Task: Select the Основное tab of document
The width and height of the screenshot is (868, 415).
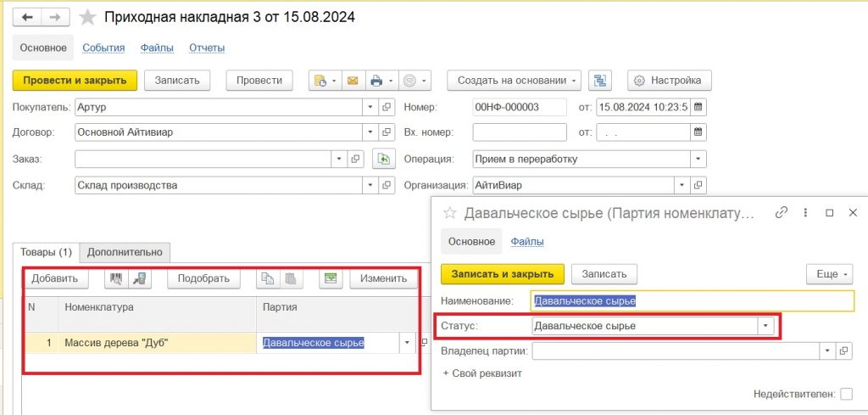Action: (x=43, y=48)
